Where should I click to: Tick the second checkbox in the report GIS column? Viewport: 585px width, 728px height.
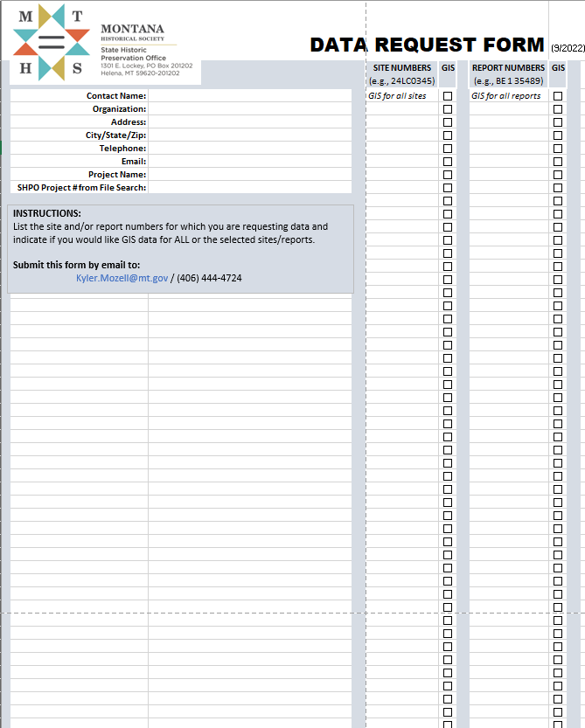[558, 109]
